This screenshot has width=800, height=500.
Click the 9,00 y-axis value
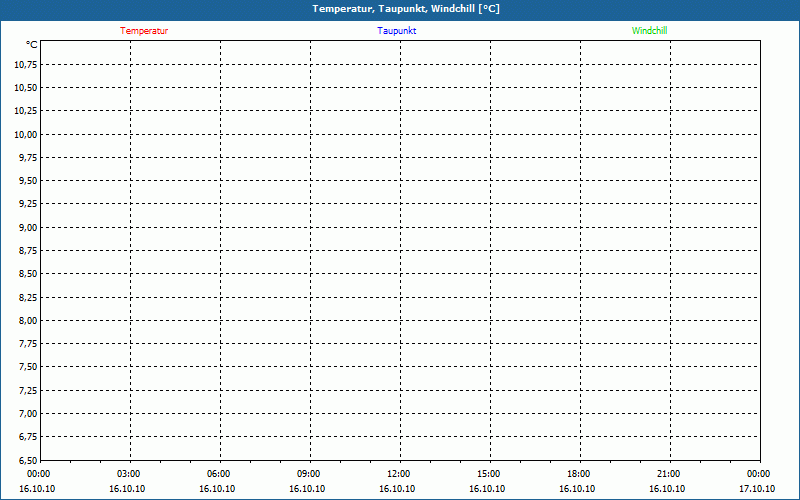[28, 228]
